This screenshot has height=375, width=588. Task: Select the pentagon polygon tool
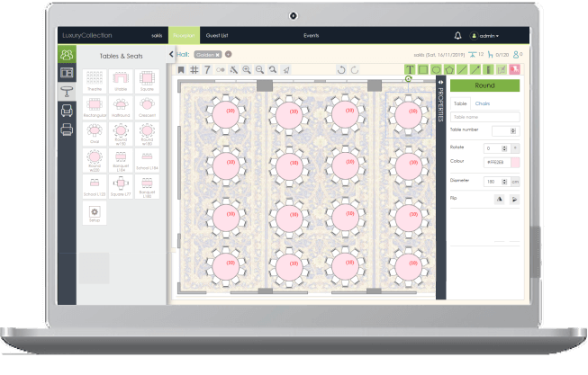coord(449,69)
